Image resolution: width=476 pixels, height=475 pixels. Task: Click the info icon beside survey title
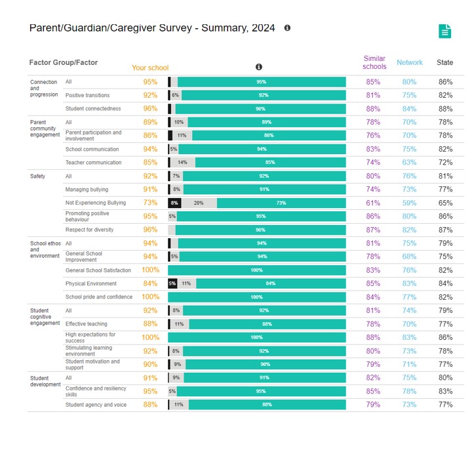pyautogui.click(x=287, y=28)
